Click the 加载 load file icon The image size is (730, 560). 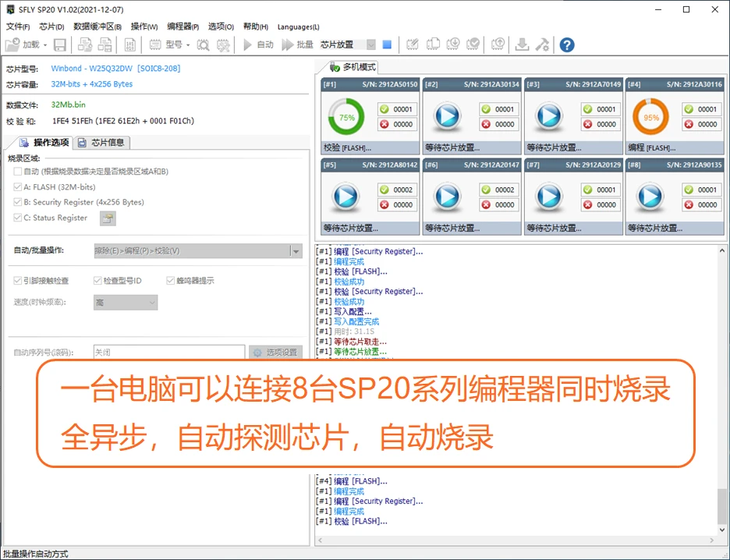tap(12, 44)
